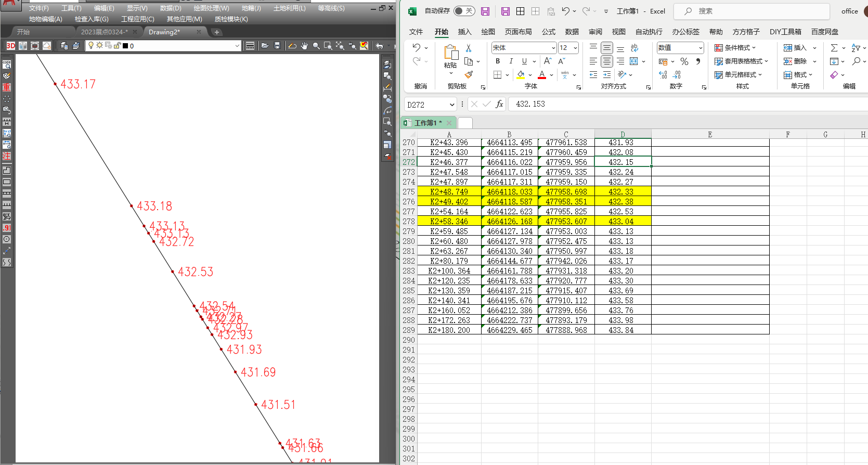Screen dimensions: 868x465
Task: Click the zoom window icon in CAD
Action: coord(328,46)
